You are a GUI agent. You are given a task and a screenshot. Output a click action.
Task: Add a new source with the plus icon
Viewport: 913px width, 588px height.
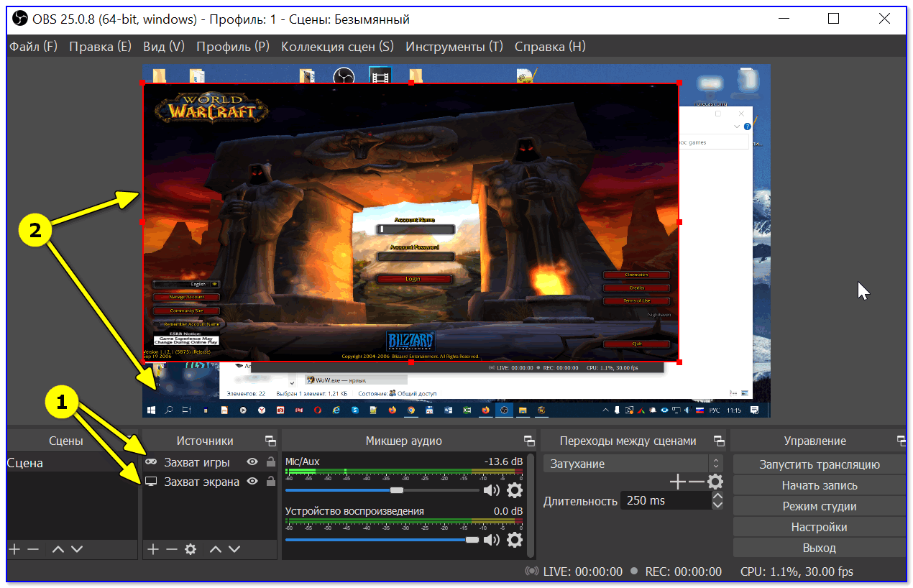152,549
